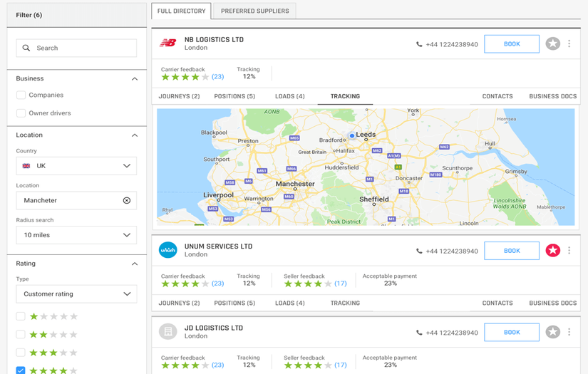The width and height of the screenshot is (588, 374).
Task: Click phone icon for NB Logistics
Action: [419, 44]
